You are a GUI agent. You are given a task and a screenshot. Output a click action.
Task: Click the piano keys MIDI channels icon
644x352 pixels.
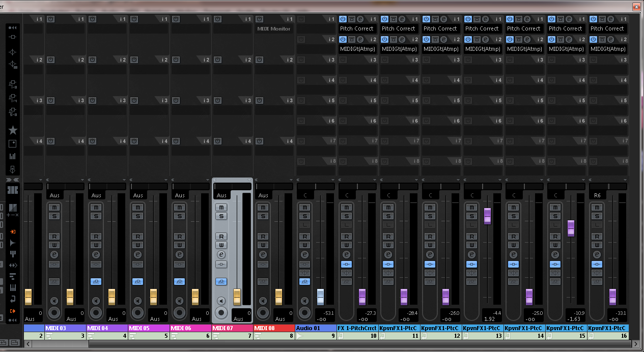13,288
